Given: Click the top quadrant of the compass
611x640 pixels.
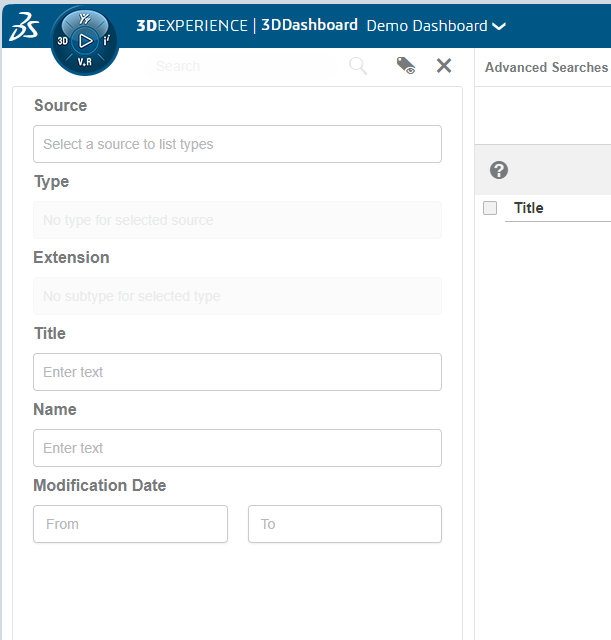Looking at the screenshot, I should (x=85, y=19).
